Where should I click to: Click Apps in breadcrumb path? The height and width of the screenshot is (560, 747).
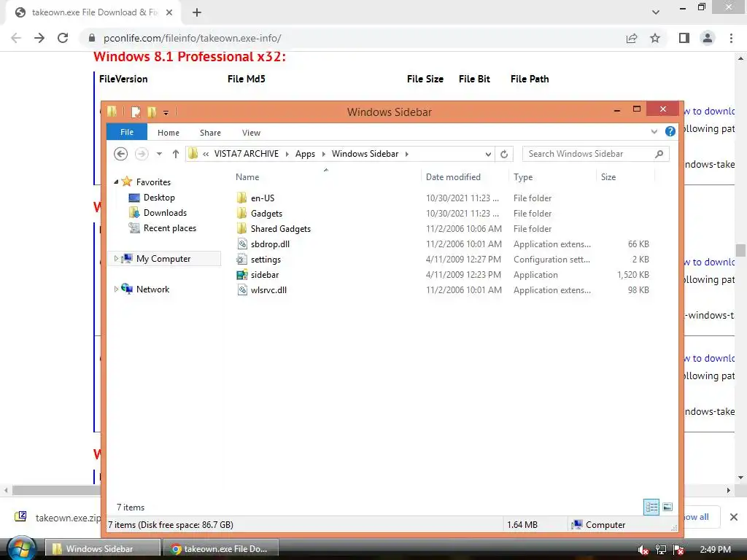pos(305,154)
